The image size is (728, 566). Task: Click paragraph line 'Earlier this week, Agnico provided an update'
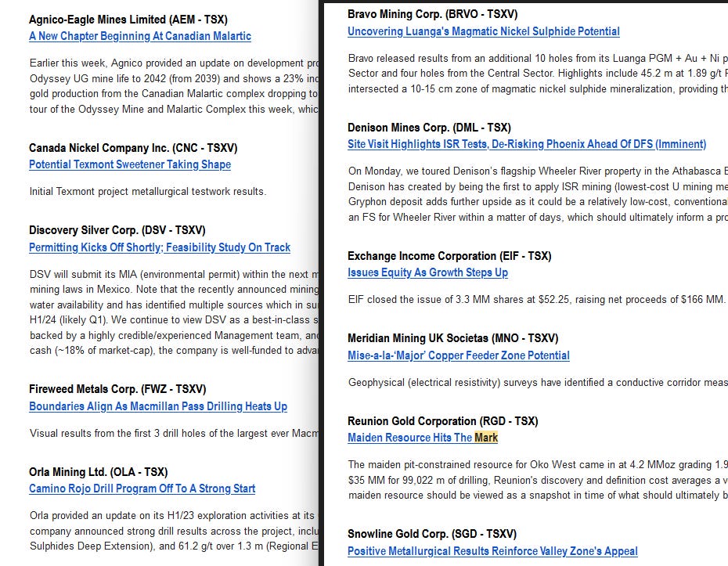(x=174, y=63)
